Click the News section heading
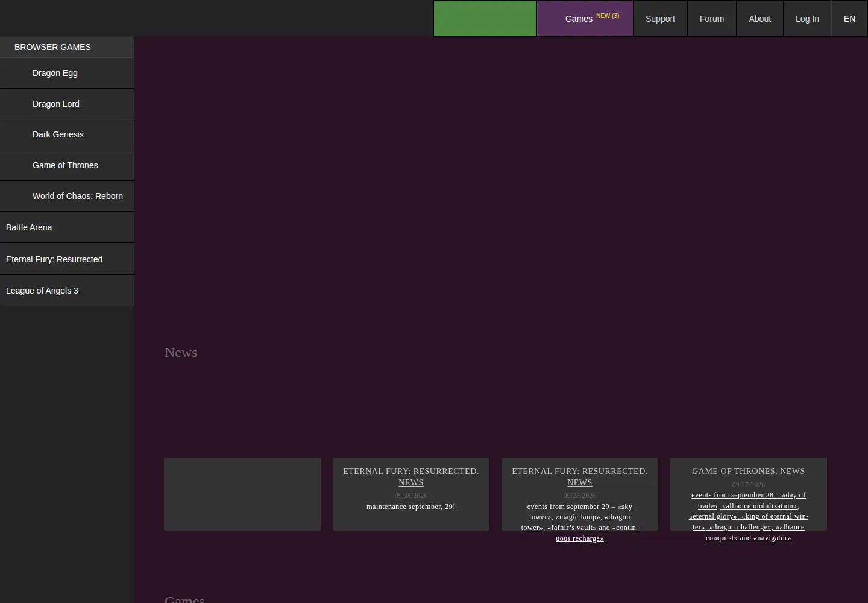Viewport: 868px width, 603px height. click(181, 352)
